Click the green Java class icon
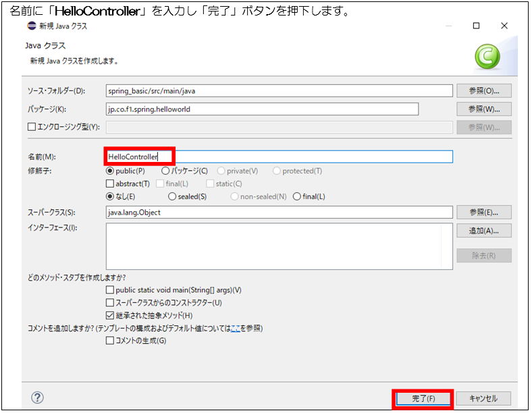Image resolution: width=532 pixels, height=413 pixels. 486,57
